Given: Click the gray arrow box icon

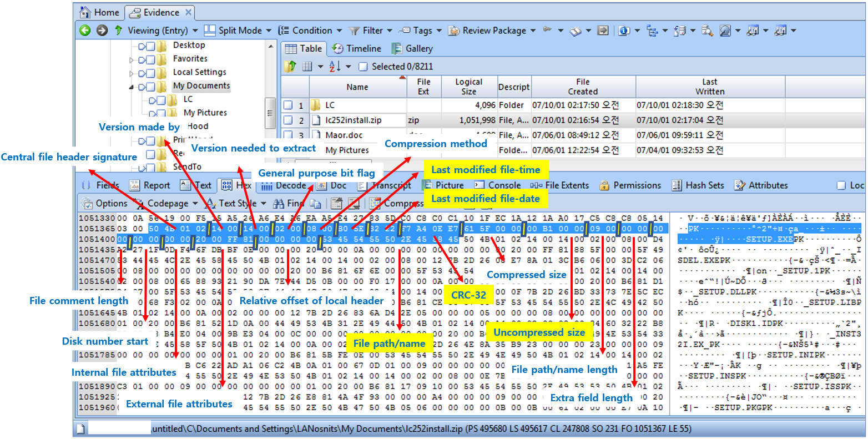Looking at the screenshot, I should [x=603, y=31].
